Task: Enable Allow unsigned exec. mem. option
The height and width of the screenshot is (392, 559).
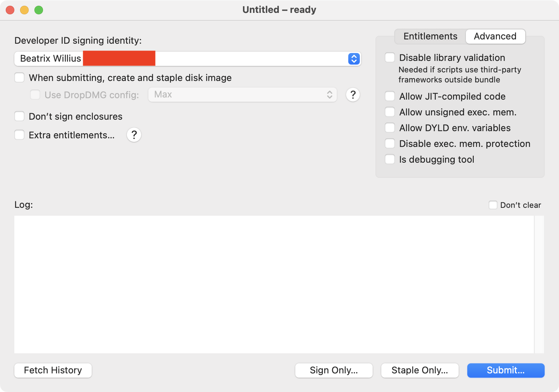Action: (390, 112)
